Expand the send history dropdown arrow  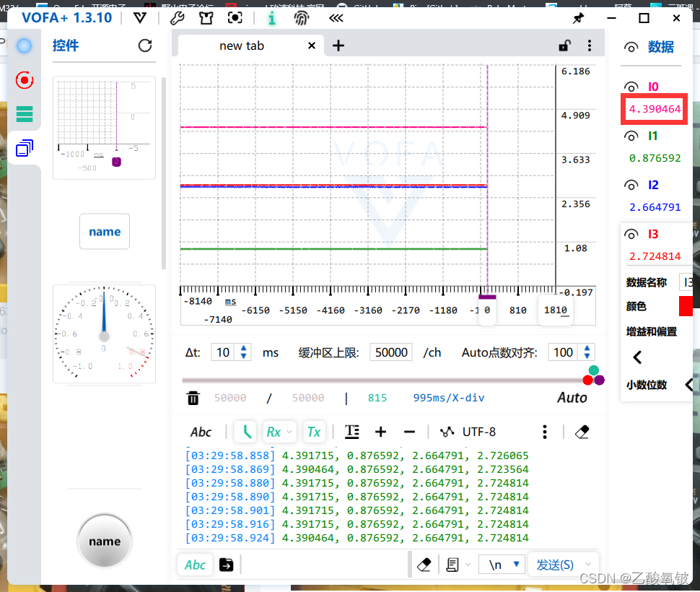468,565
